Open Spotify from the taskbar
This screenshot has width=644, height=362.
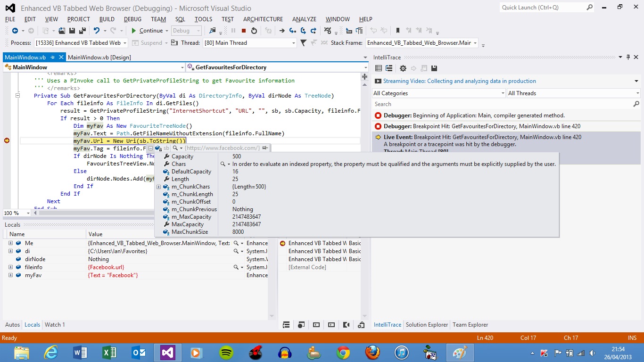tap(227, 353)
